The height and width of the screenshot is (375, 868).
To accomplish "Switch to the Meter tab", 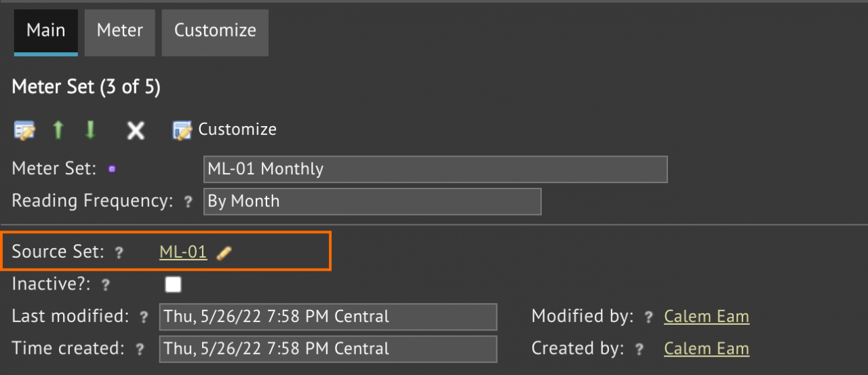I will [x=120, y=31].
